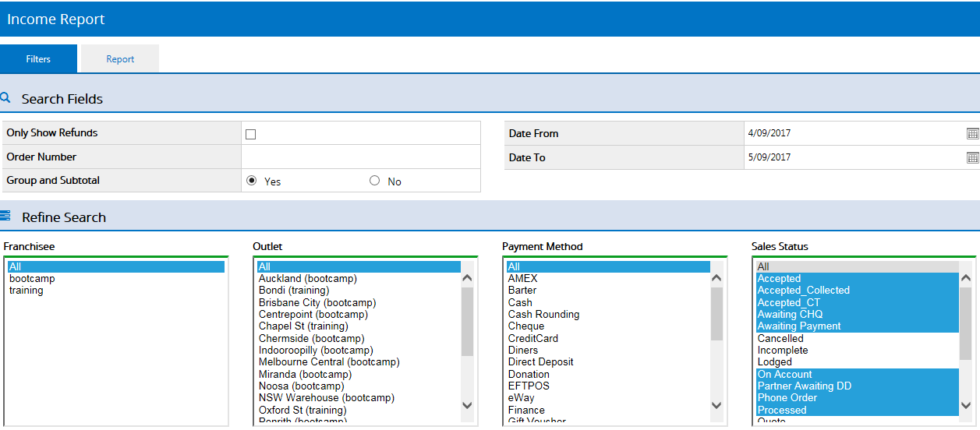Select eWay payment method

608,397
